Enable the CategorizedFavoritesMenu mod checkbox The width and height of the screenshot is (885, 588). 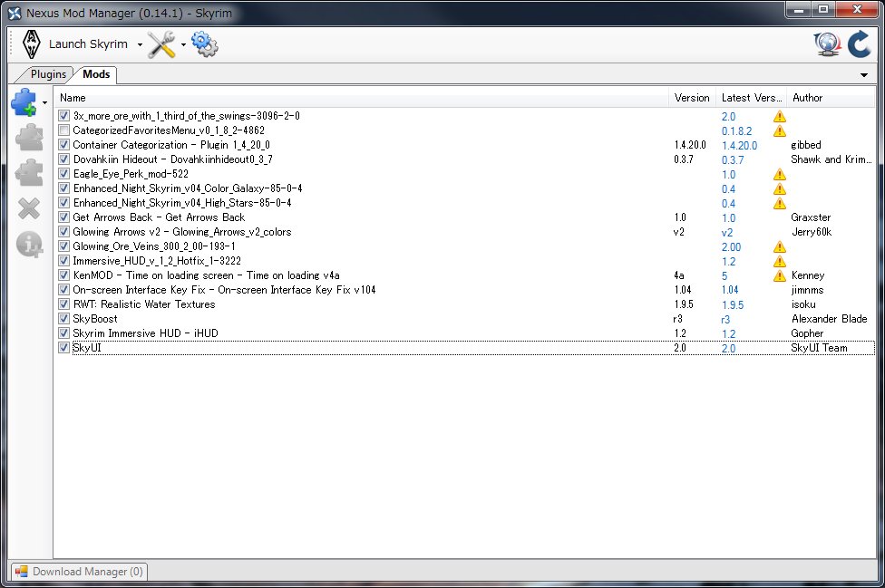click(63, 130)
